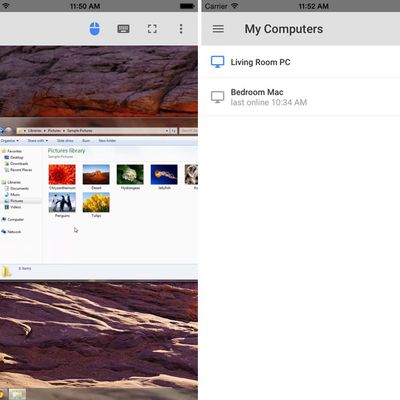This screenshot has height=400, width=400.
Task: Select Computer in the navigation pane
Action: (x=13, y=219)
